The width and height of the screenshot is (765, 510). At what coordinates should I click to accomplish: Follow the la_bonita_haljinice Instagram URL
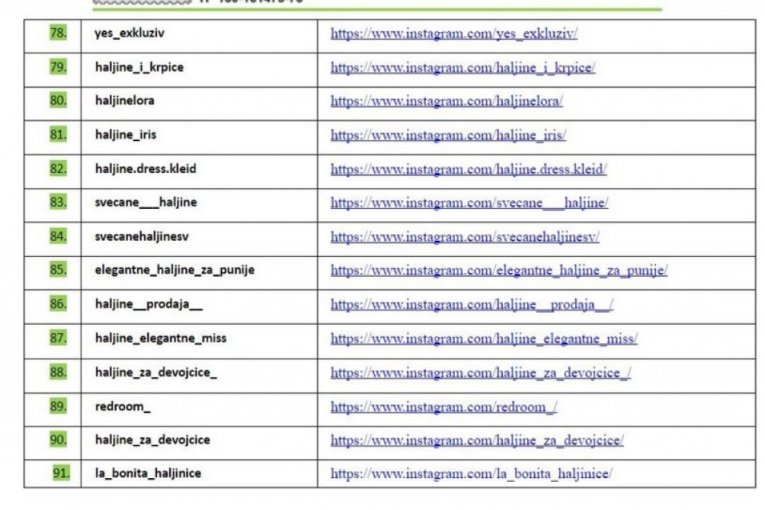471,474
